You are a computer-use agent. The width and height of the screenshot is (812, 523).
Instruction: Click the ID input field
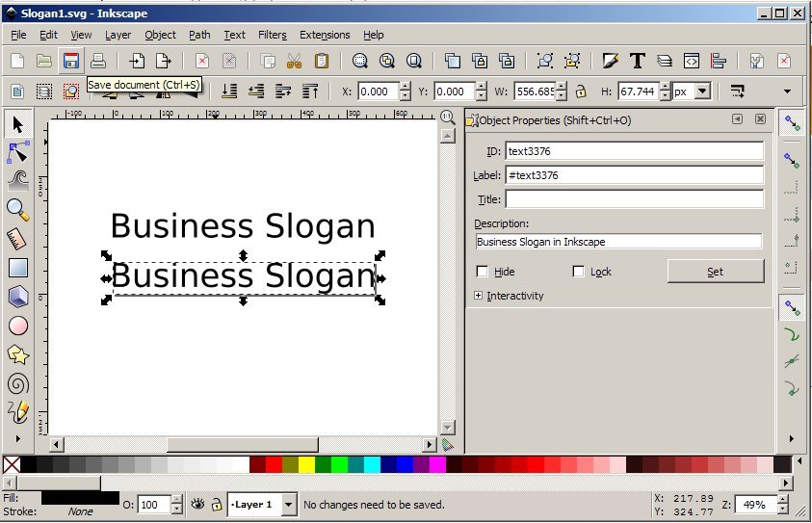click(x=635, y=151)
